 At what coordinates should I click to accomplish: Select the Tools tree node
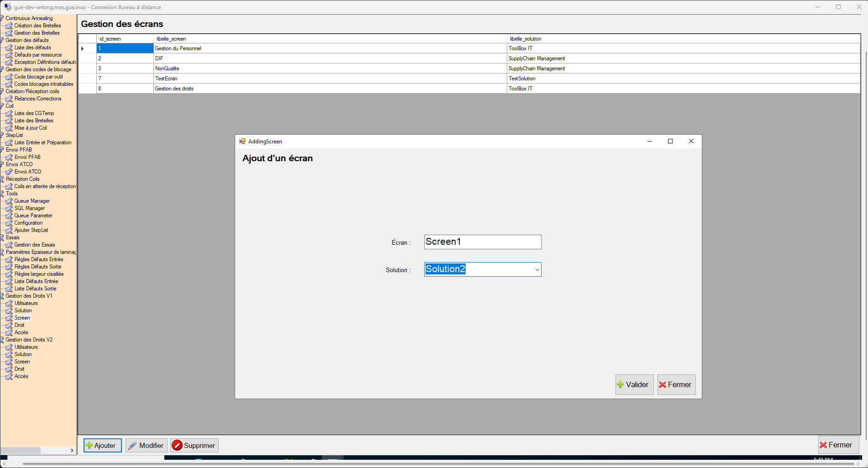[12, 194]
